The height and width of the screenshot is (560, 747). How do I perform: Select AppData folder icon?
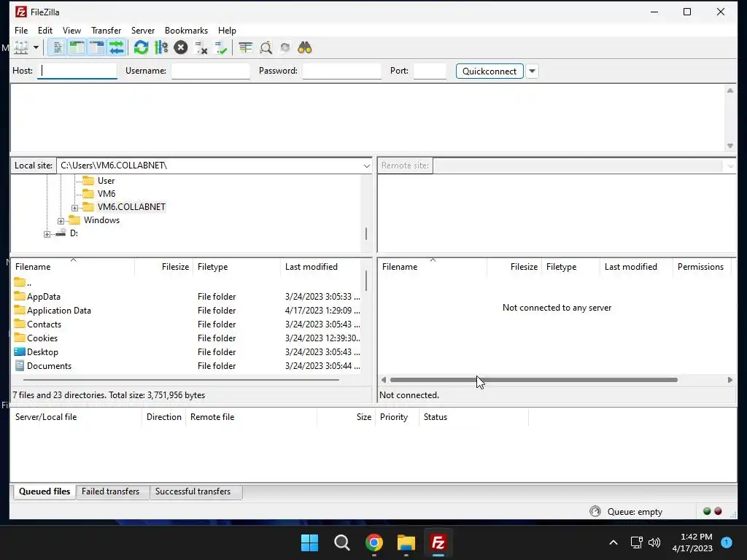click(x=20, y=296)
